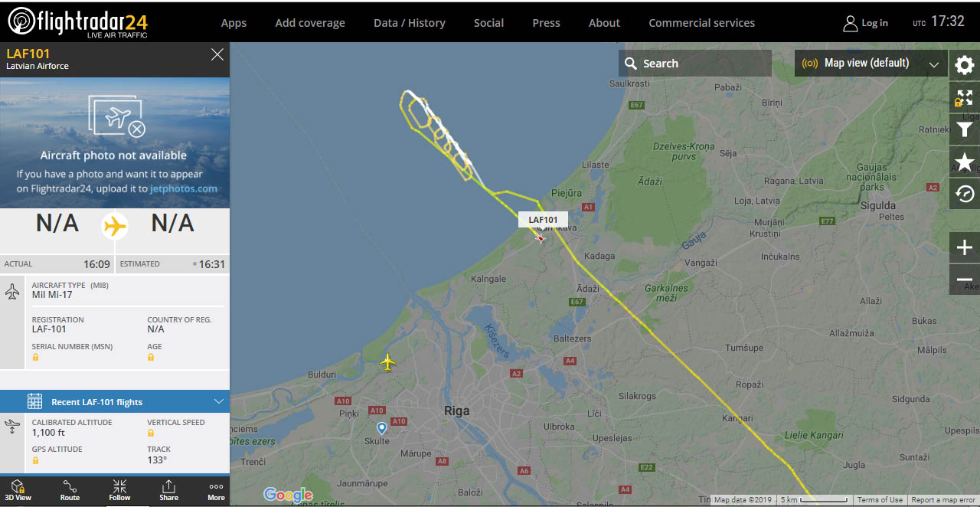The height and width of the screenshot is (507, 980).
Task: Open 3D View for LAF101
Action: click(x=18, y=491)
